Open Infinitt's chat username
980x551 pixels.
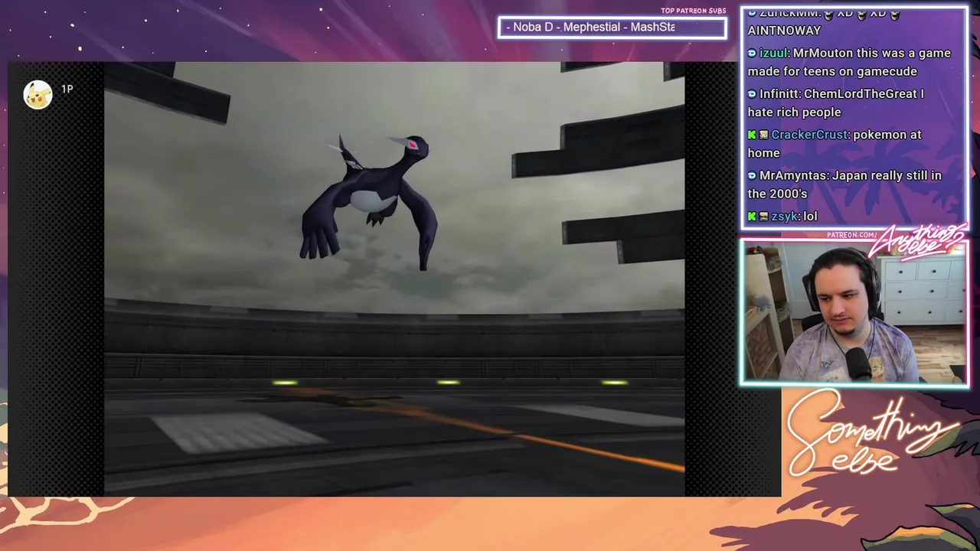[x=780, y=94]
